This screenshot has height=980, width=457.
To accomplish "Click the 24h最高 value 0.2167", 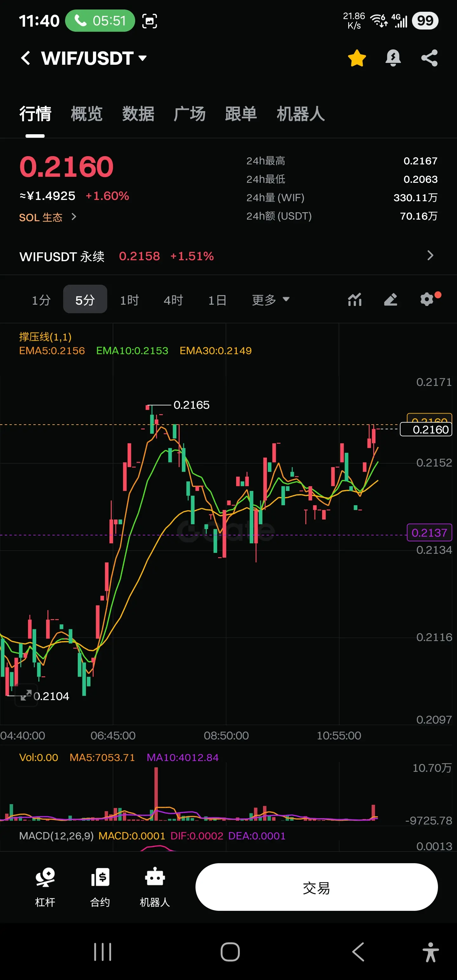I will tap(421, 161).
